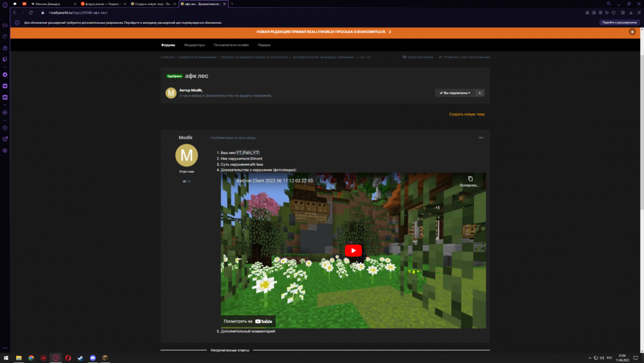Open 'Вы подписаны' subscription dropdown
The height and width of the screenshot is (363, 644).
coord(455,93)
